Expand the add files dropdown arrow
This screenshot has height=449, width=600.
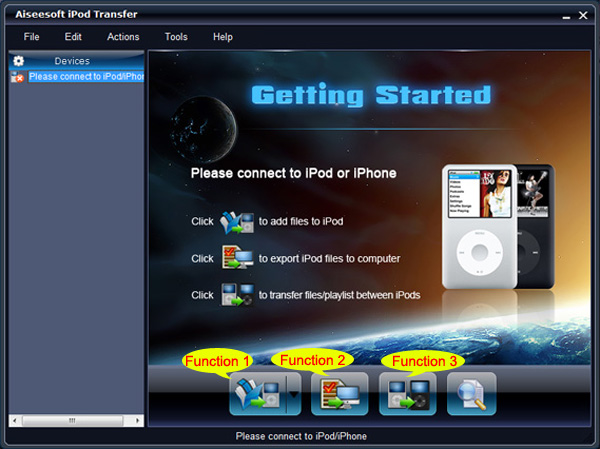pyautogui.click(x=294, y=394)
